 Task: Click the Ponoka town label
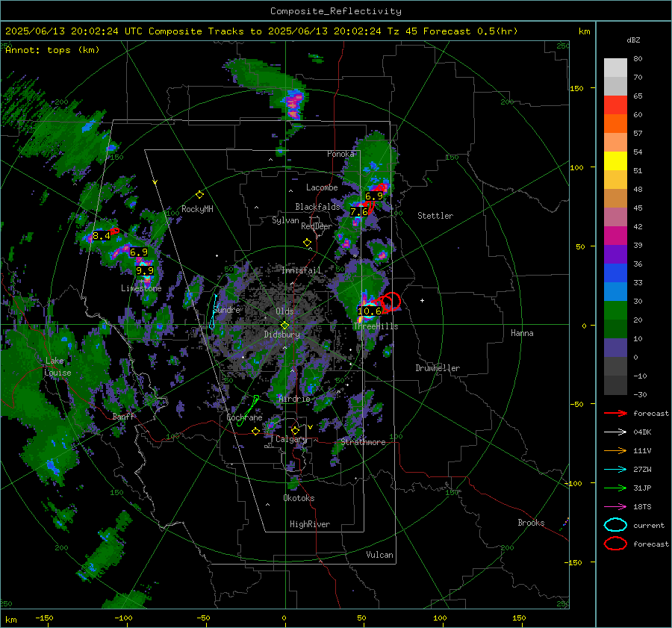click(340, 154)
